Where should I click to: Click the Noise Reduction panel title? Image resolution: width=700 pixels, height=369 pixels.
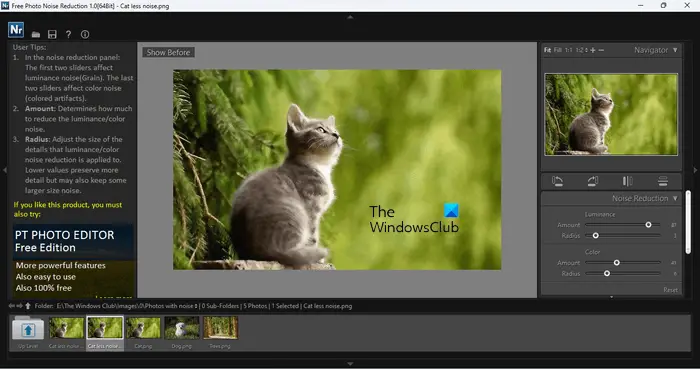pyautogui.click(x=640, y=198)
